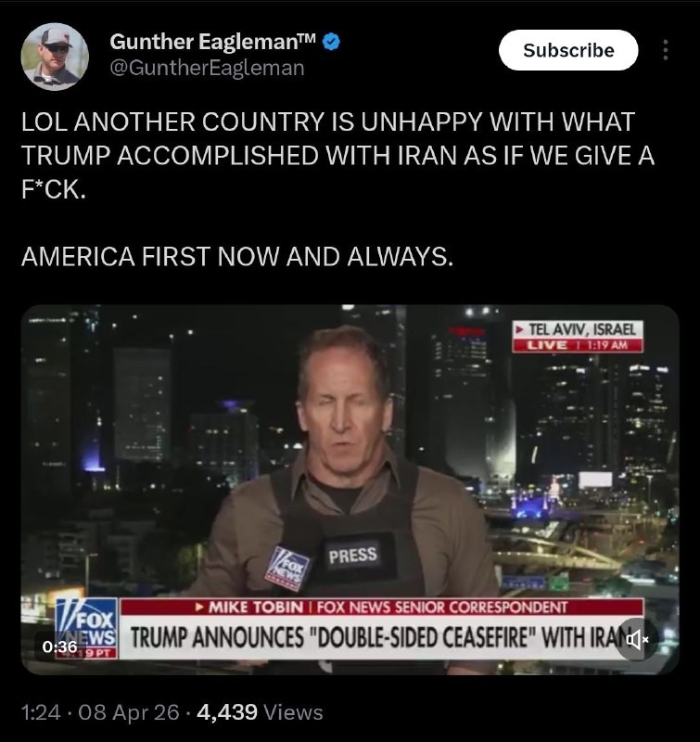Unmute the video with speaker icon

click(637, 640)
